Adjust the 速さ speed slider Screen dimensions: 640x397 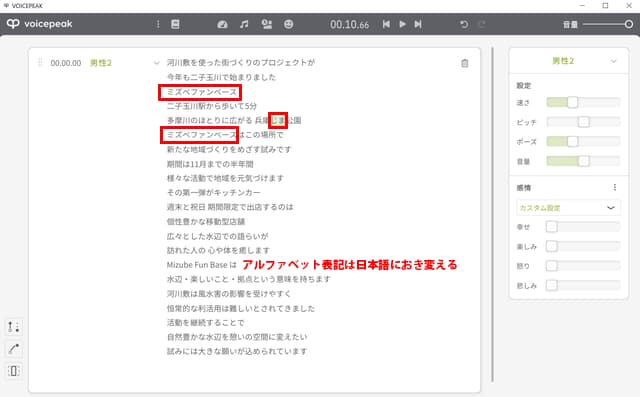583,102
